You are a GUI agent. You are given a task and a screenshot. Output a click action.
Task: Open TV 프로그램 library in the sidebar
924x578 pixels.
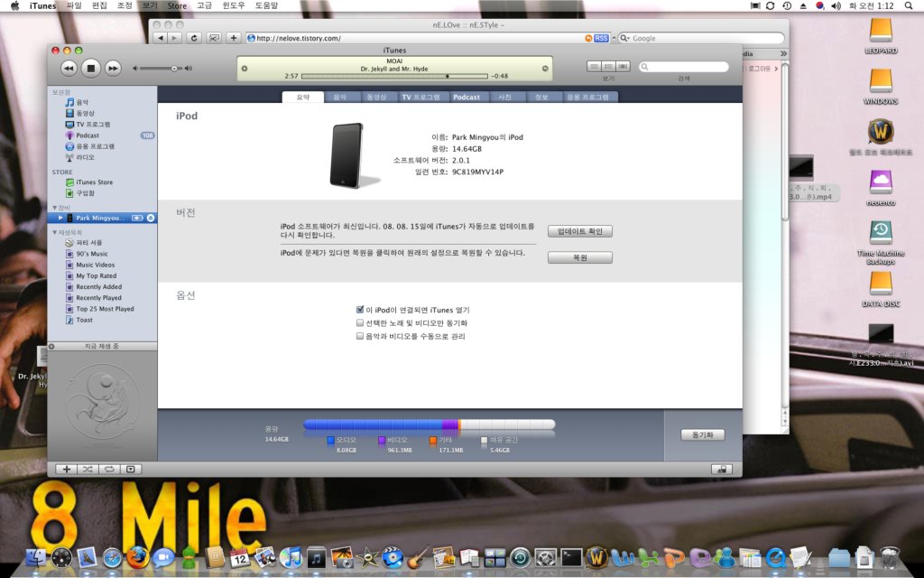coord(88,125)
